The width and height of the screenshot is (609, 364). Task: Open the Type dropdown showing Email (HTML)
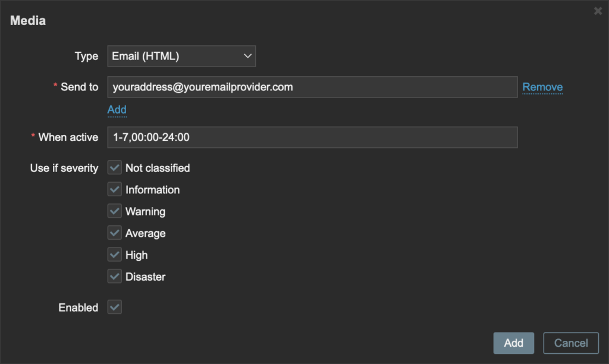(x=181, y=57)
